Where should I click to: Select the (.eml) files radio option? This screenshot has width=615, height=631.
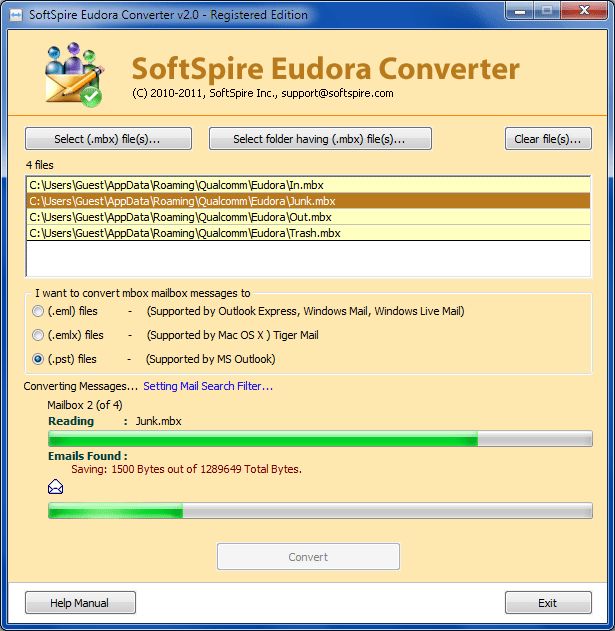point(38,311)
